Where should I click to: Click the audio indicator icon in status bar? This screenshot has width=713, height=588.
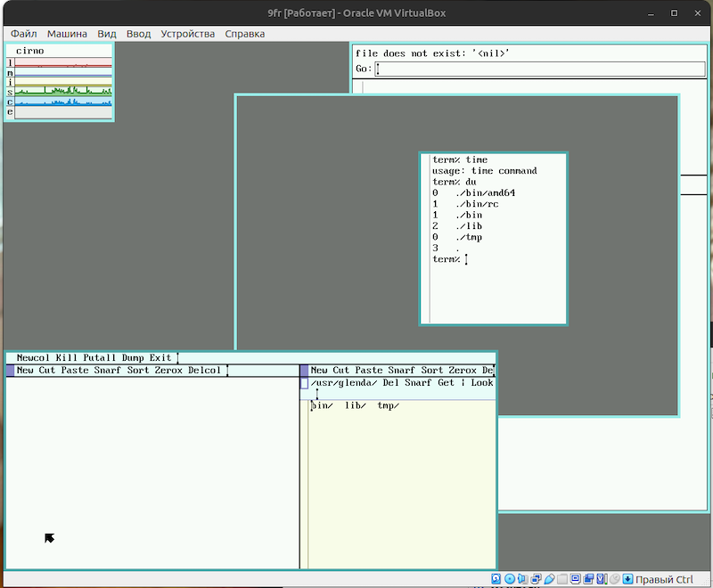tap(523, 579)
